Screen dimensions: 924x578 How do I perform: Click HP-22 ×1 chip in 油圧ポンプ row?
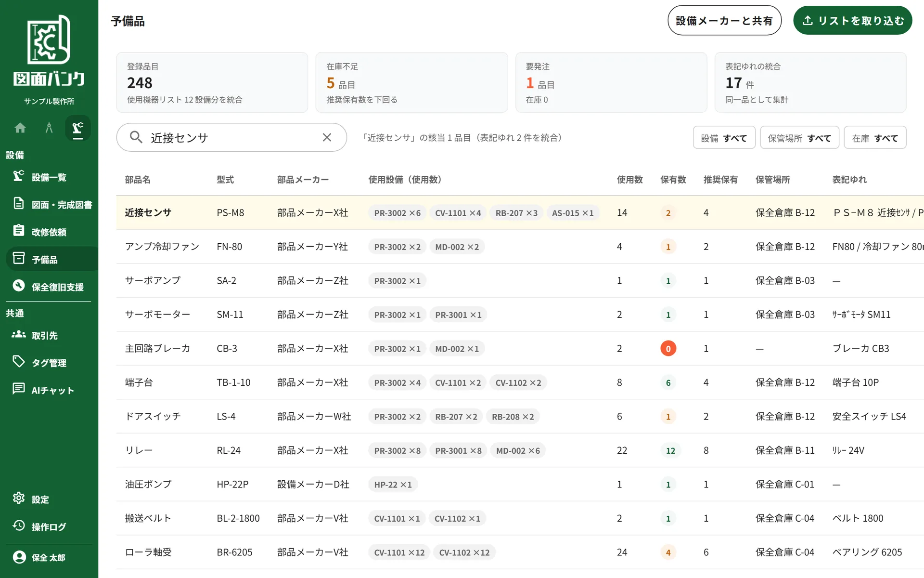tap(393, 485)
